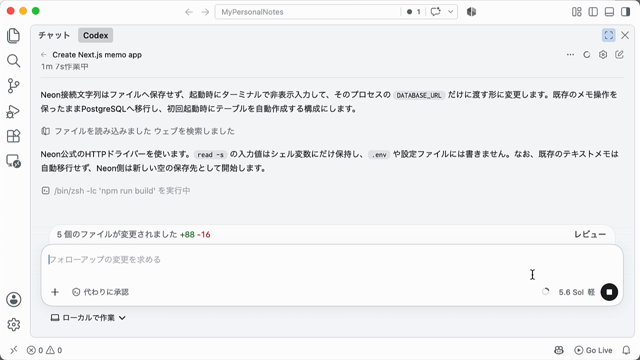Open the Manage settings gear in the activity bar
The image size is (640, 360).
(13, 324)
